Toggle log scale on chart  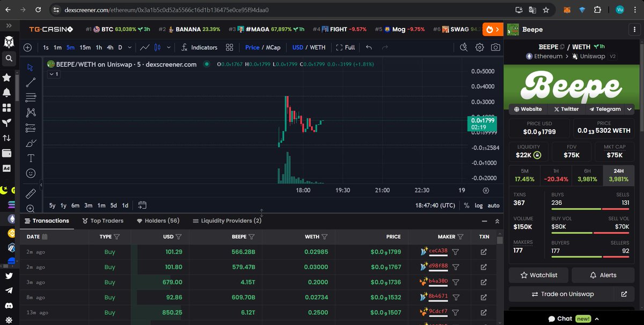(479, 205)
